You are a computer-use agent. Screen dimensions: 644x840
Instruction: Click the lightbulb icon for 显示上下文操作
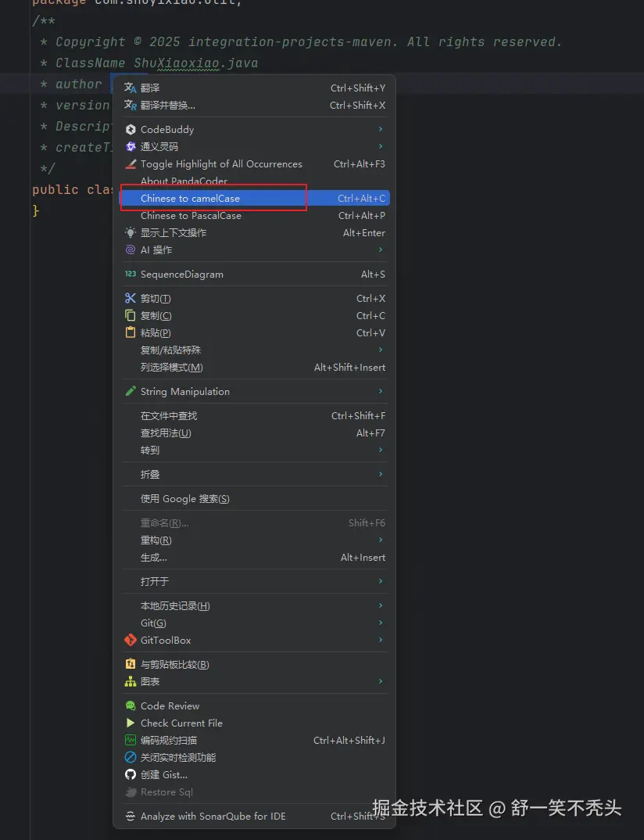[x=131, y=233]
